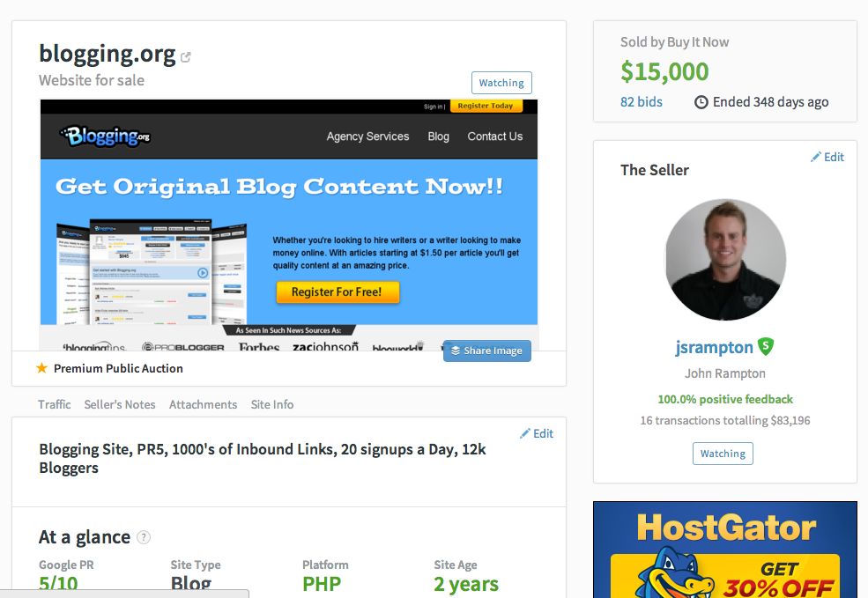
Task: Click the seller's round profile photo
Action: point(725,260)
